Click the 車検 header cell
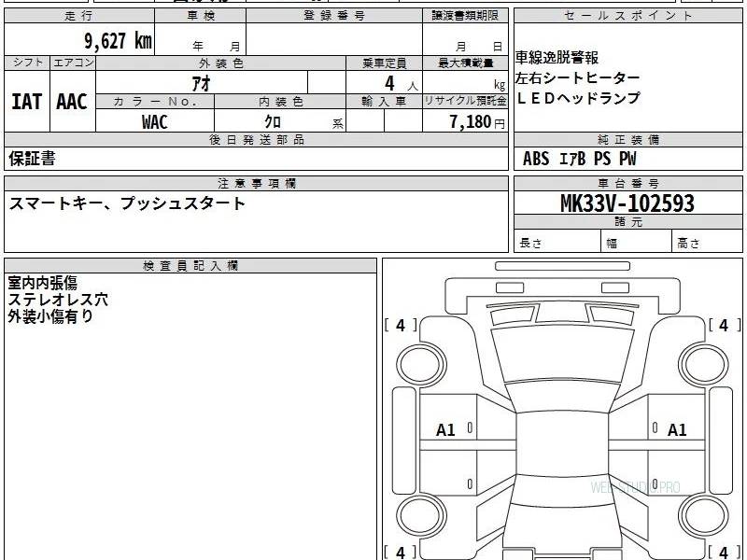747x560 pixels. tap(201, 16)
